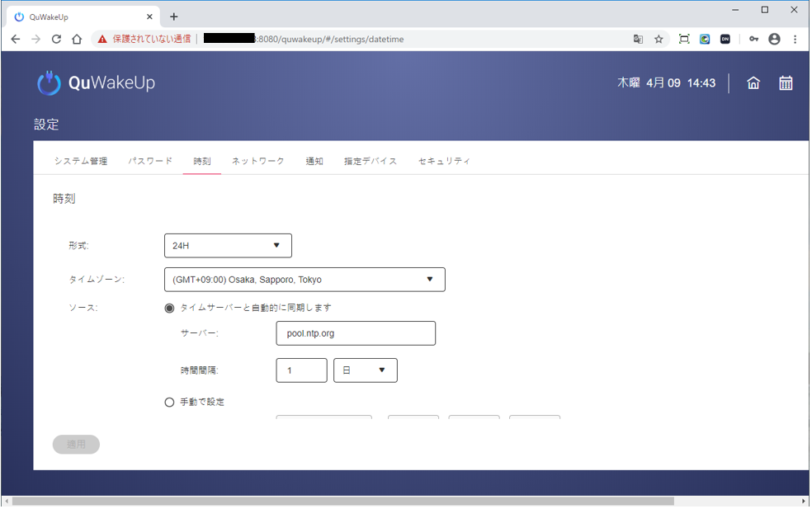
Task: Select sync with time server automatically
Action: point(170,308)
